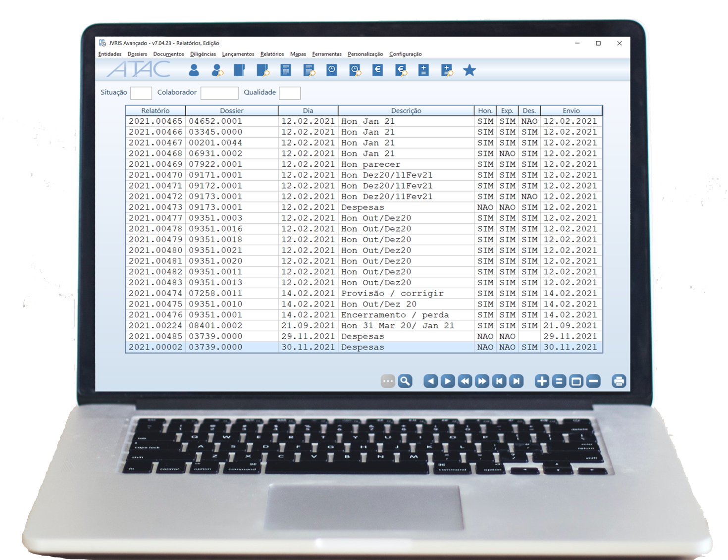
Task: Open the document page toolbar icon
Action: (x=286, y=70)
